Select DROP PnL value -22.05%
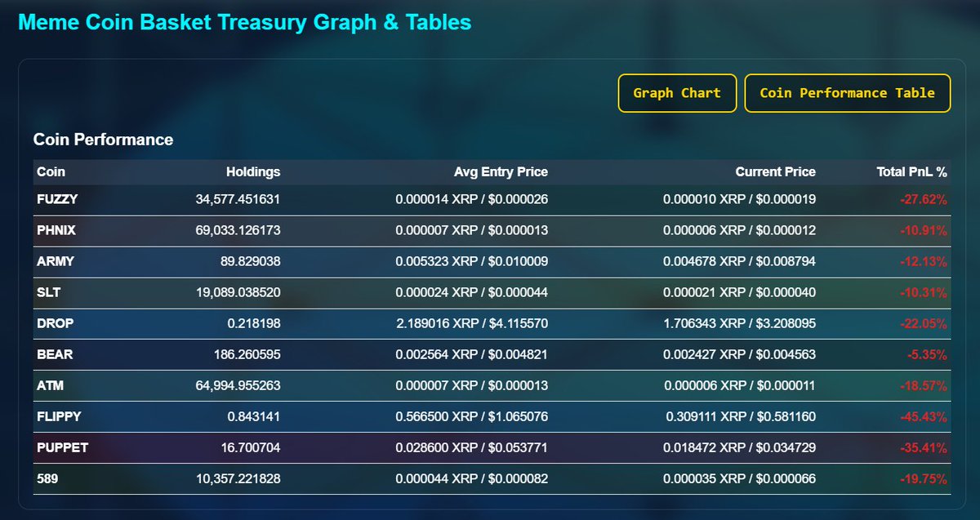 [x=924, y=323]
